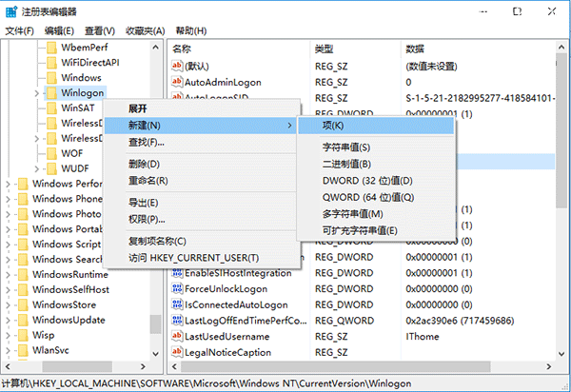571x392 pixels.
Task: Click the WinSAT folder icon
Action: tap(51, 108)
